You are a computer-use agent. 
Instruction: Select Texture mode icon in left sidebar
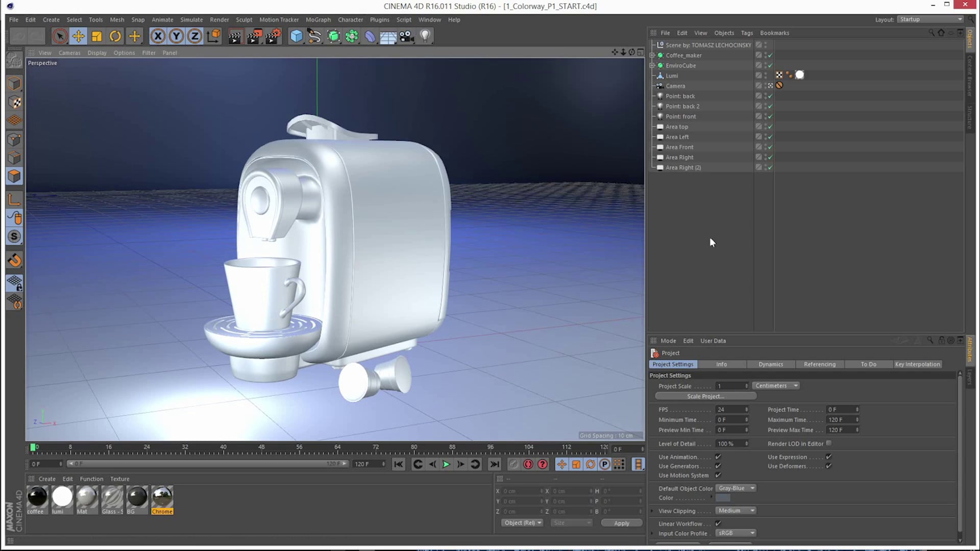coord(15,102)
